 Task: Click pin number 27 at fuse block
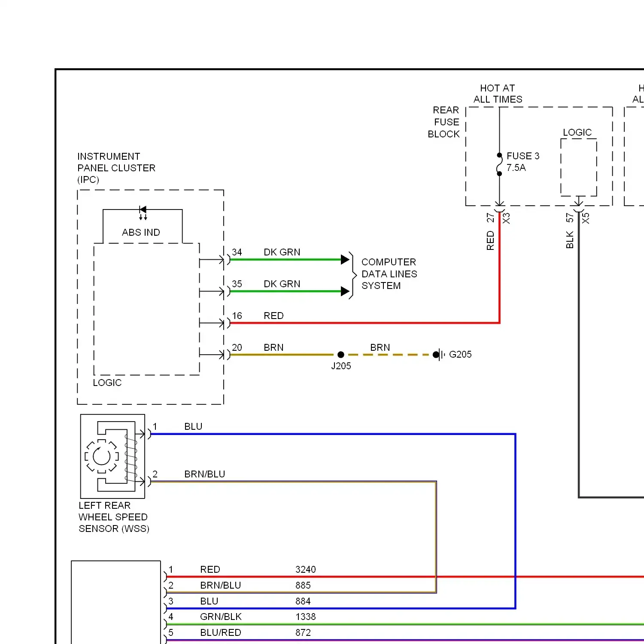490,218
